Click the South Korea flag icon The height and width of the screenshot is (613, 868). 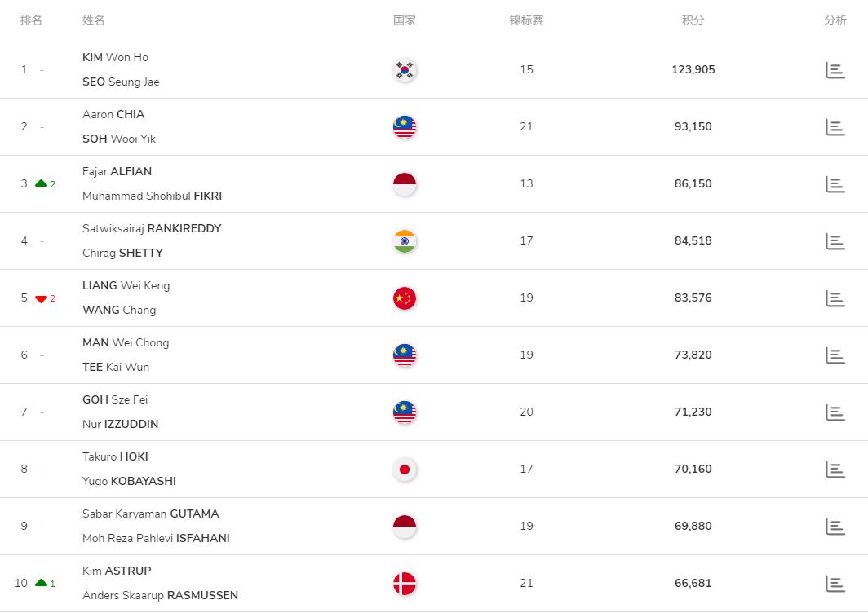[405, 70]
